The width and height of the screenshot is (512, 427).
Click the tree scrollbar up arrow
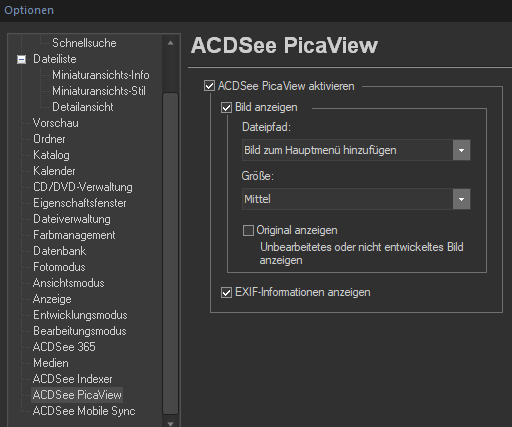pos(170,43)
